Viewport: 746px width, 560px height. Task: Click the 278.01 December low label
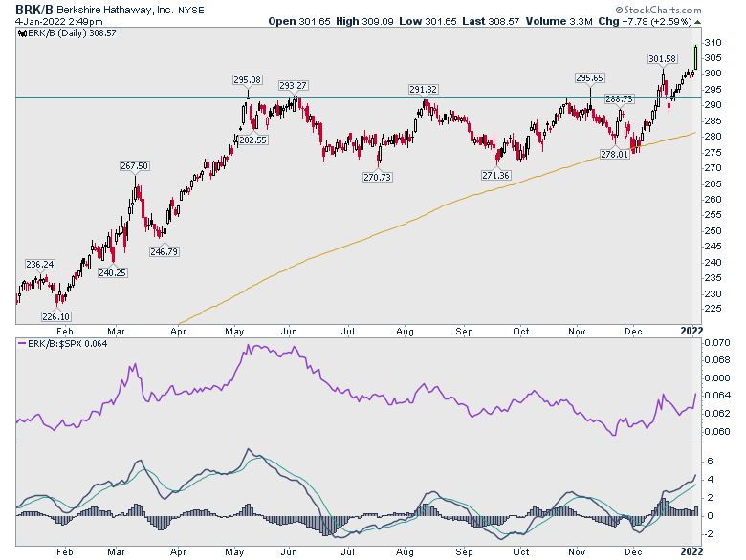coord(615,155)
